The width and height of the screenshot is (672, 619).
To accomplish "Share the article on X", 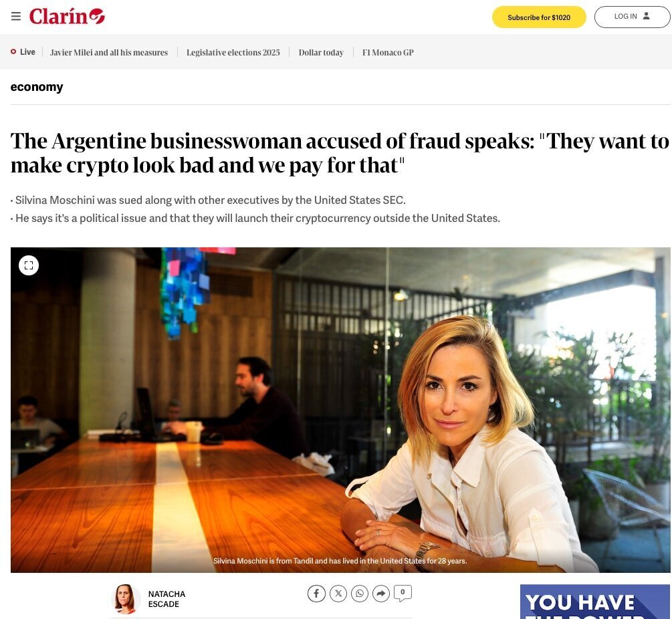I will click(x=338, y=594).
